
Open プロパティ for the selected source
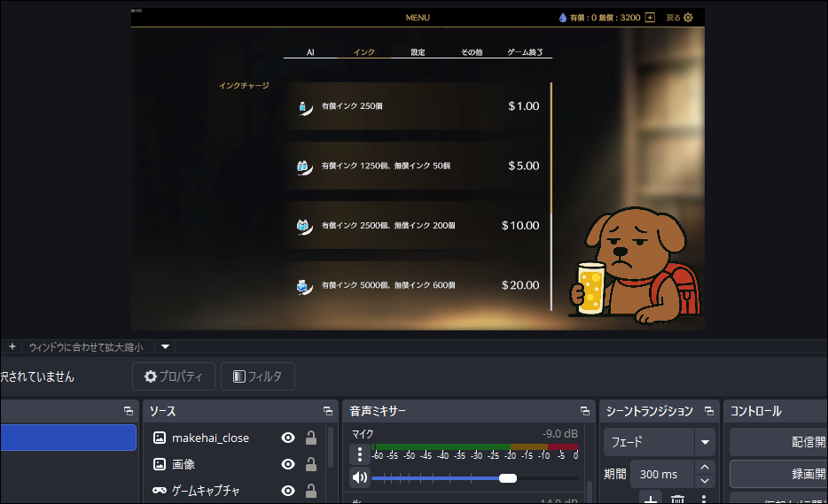click(174, 376)
